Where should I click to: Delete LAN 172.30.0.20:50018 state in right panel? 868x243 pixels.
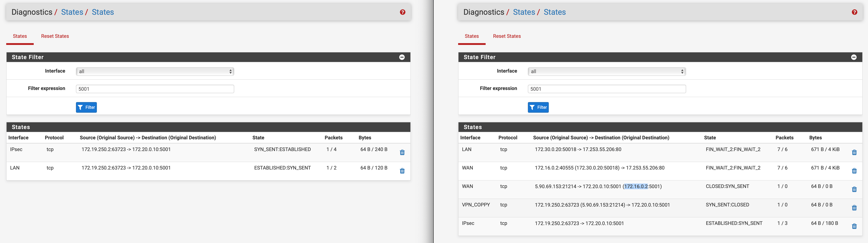[854, 152]
